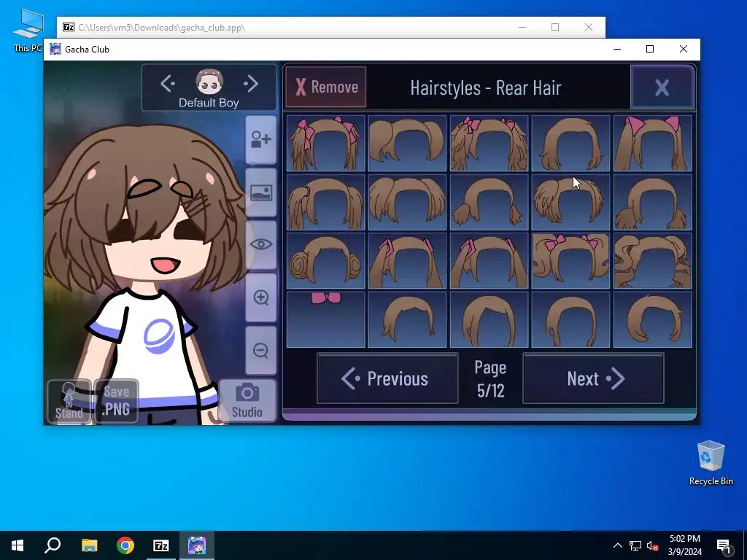Viewport: 747px width, 560px height.
Task: Open the Studio camera button
Action: (x=247, y=400)
